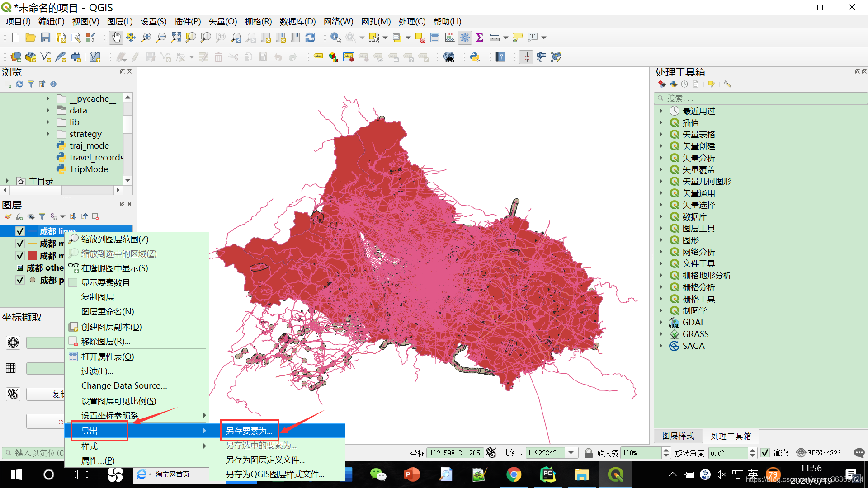Click the Open Field Calculator icon
868x488 pixels.
click(x=449, y=38)
